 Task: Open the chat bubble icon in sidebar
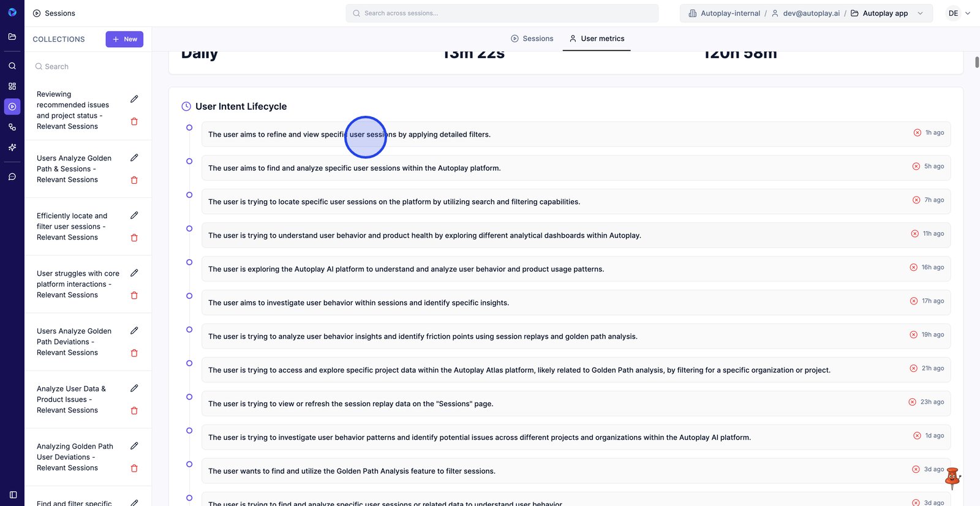[x=12, y=177]
